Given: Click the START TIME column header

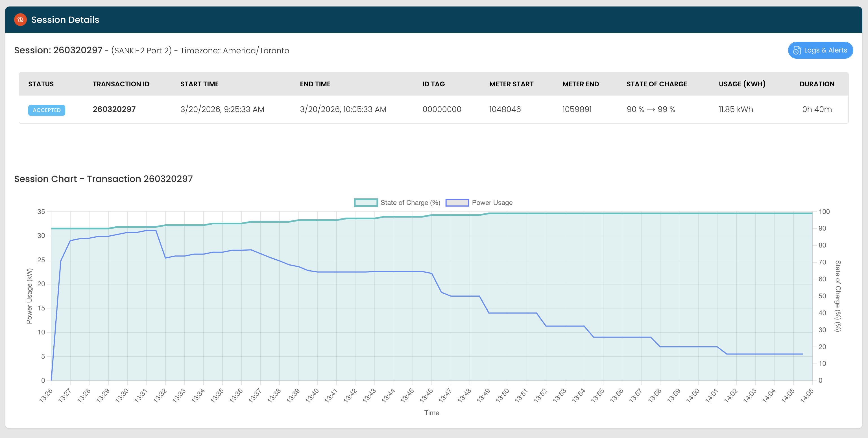Looking at the screenshot, I should pyautogui.click(x=199, y=84).
